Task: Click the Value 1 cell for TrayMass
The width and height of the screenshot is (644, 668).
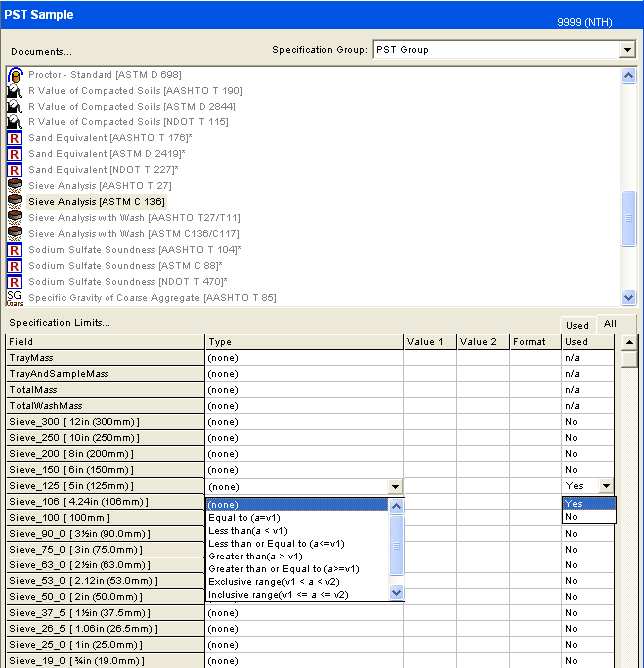Action: pos(429,358)
